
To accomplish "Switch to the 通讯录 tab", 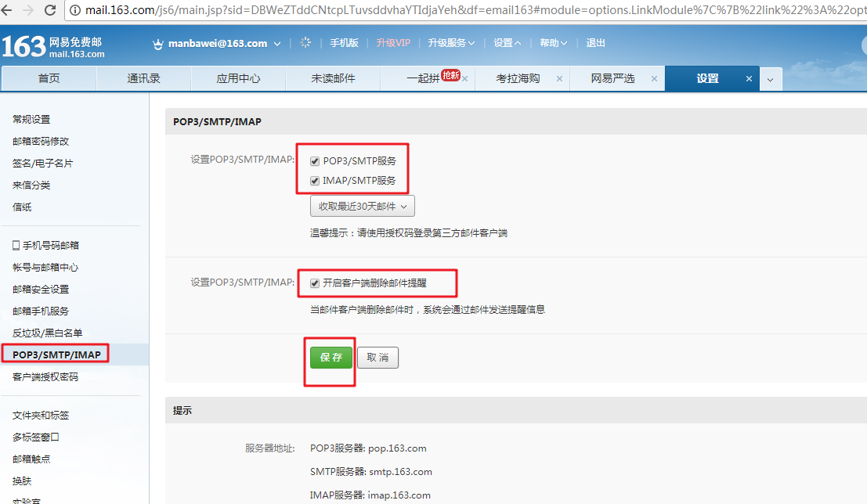I will pos(143,79).
